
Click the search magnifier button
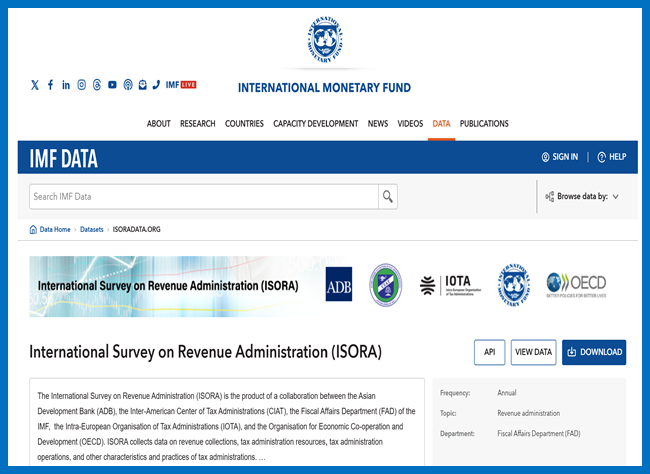tap(388, 196)
